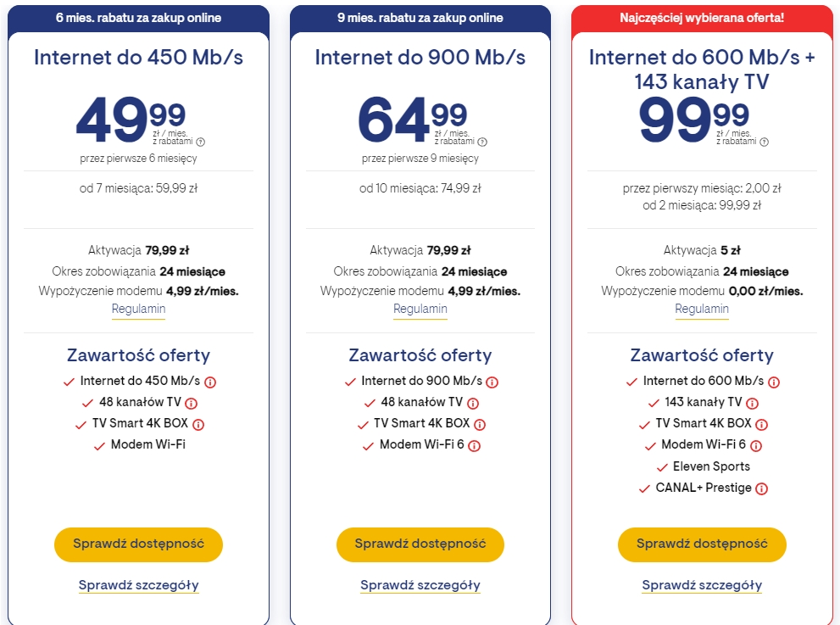Click the question mark icon under 99,99 price

point(764,142)
